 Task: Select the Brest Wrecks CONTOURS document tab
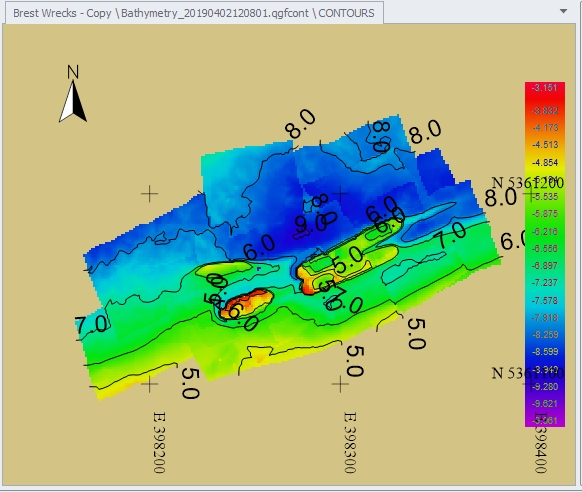pyautogui.click(x=194, y=13)
